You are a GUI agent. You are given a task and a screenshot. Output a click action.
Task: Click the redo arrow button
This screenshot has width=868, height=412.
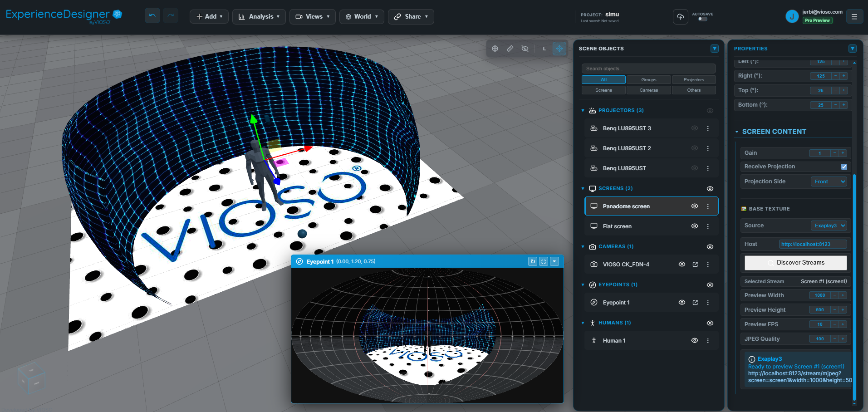coord(171,16)
